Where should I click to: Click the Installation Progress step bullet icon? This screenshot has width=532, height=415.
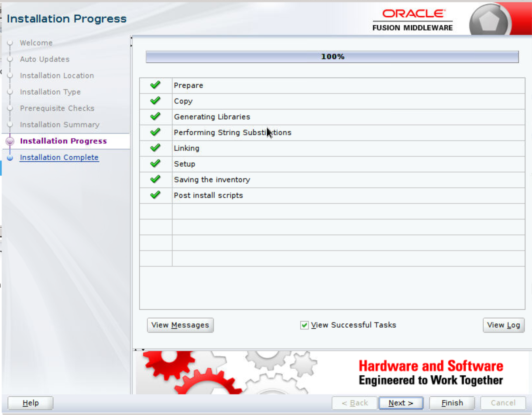point(10,141)
